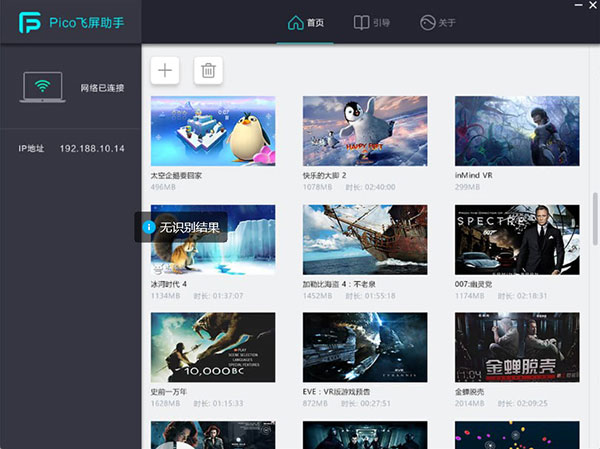Image resolution: width=600 pixels, height=449 pixels.
Task: Open the 快乐的大脚 2 thumbnail
Action: [x=365, y=131]
